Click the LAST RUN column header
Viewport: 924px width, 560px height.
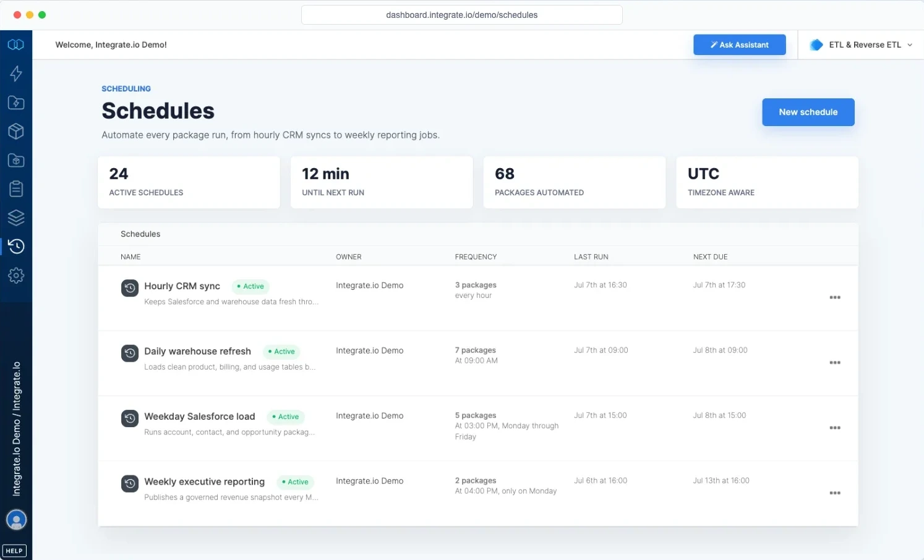(591, 257)
